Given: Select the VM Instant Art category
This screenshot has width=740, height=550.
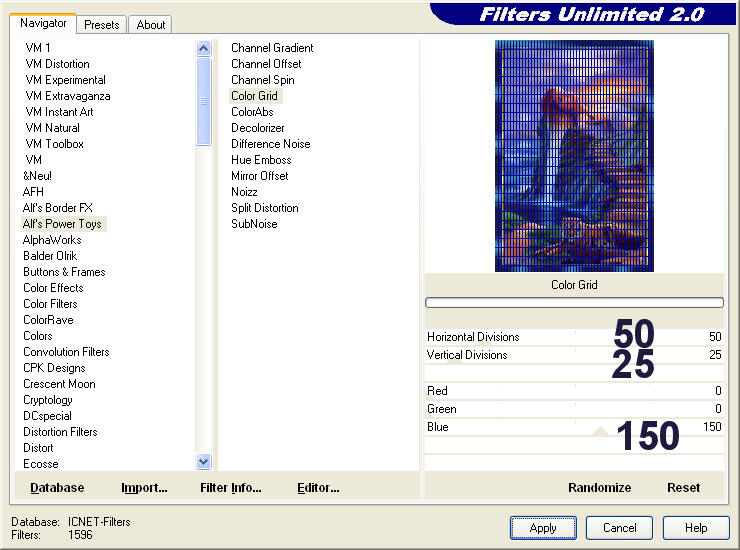Looking at the screenshot, I should [59, 112].
